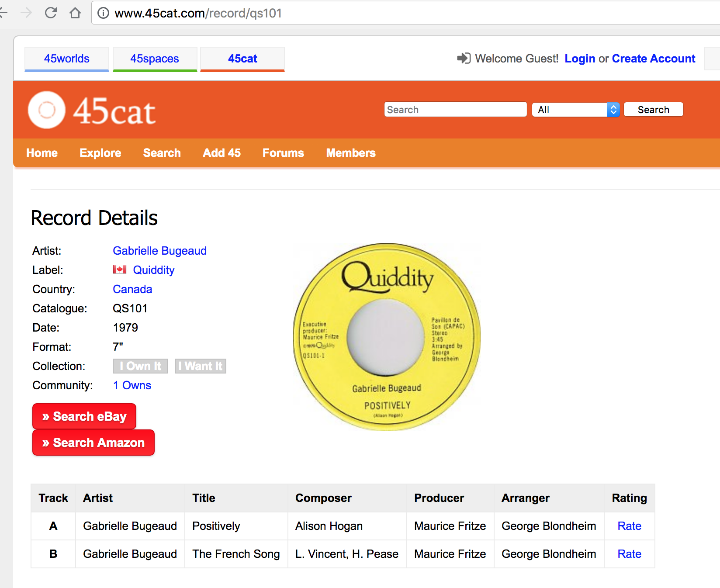Rate the track The French Song
Viewport: 720px width, 588px height.
(629, 554)
